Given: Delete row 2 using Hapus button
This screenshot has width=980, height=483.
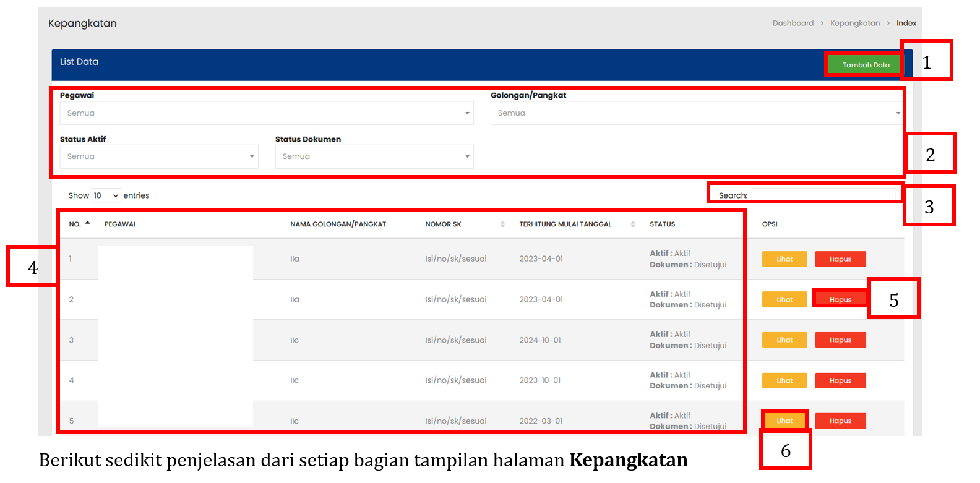Looking at the screenshot, I should 840,299.
